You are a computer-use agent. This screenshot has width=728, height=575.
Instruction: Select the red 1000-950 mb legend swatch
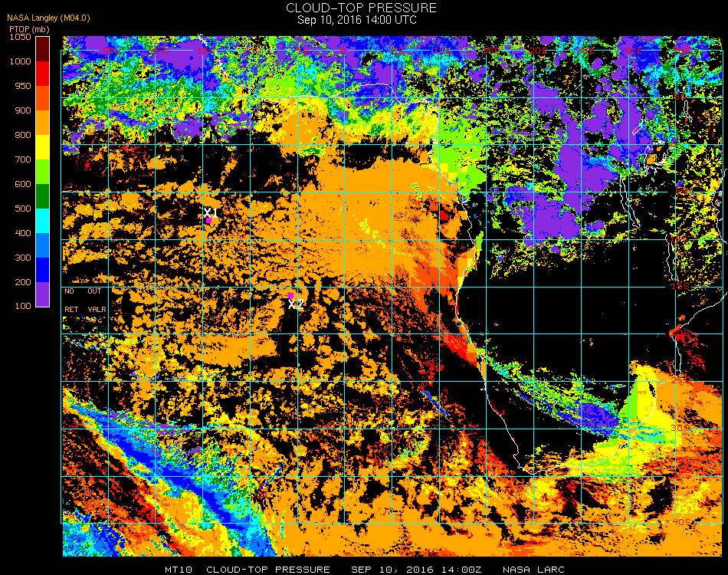pyautogui.click(x=43, y=74)
